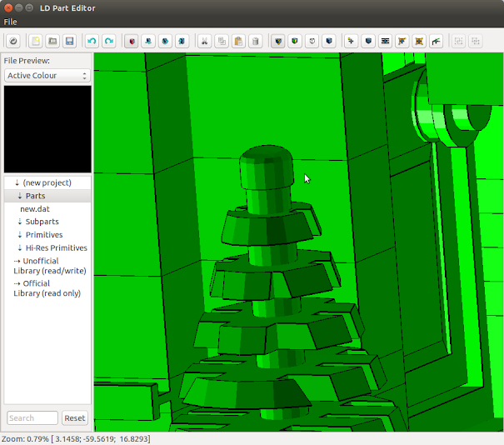Expand the Subparts tree node
The image size is (504, 445).
pos(20,222)
